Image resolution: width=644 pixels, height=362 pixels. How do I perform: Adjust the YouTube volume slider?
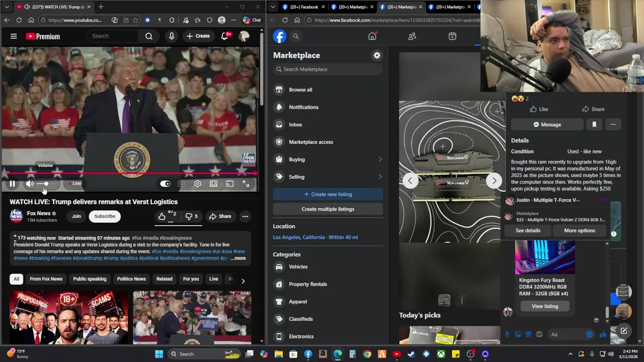click(47, 184)
